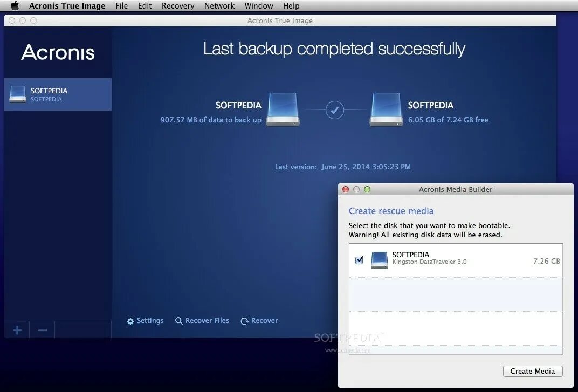Click the Create Media button

(x=533, y=371)
